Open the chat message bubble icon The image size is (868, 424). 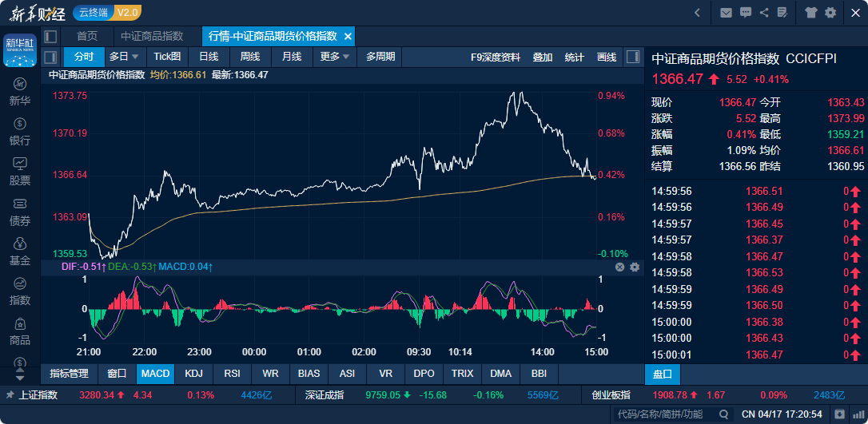click(746, 13)
